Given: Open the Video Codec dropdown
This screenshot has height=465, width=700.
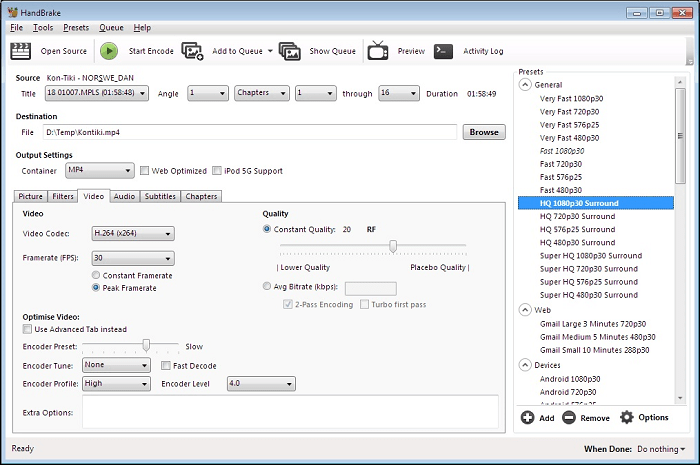Looking at the screenshot, I should (x=132, y=234).
